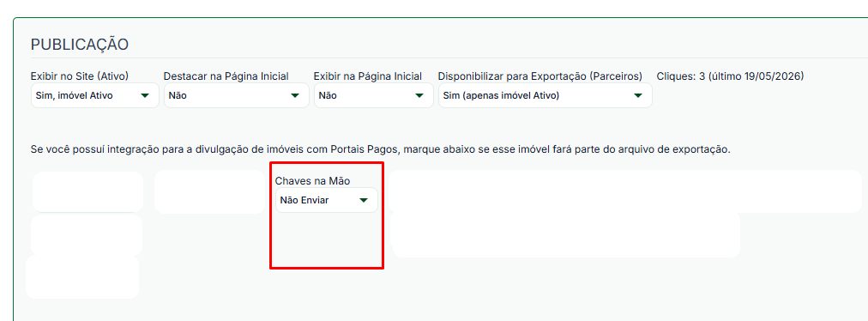Image resolution: width=868 pixels, height=321 pixels.
Task: Click the Portais Pagos instruction sentence
Action: 381,149
